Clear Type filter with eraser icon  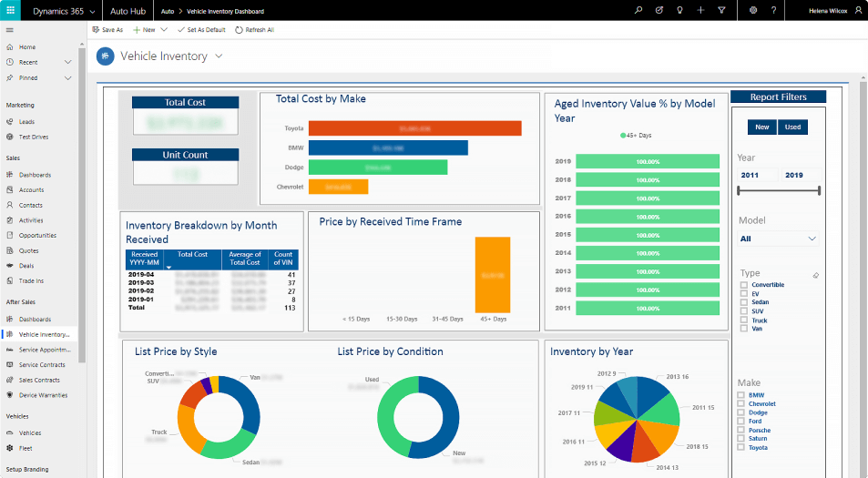(815, 275)
